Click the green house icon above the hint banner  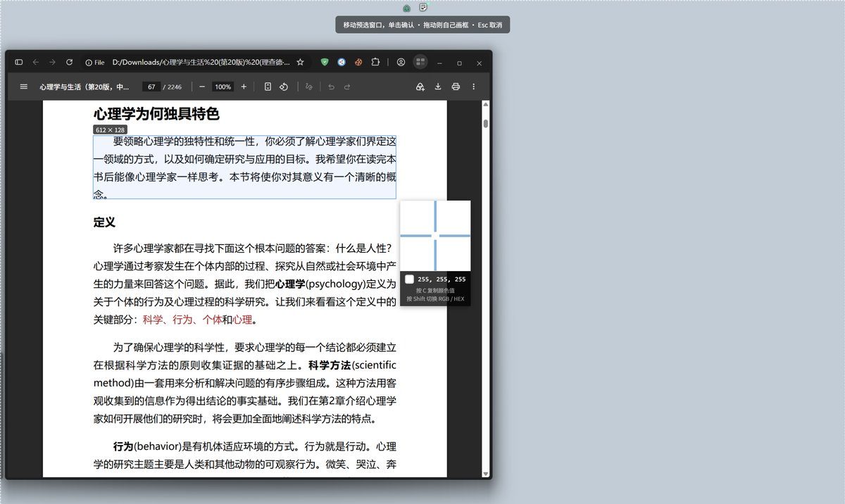(406, 8)
